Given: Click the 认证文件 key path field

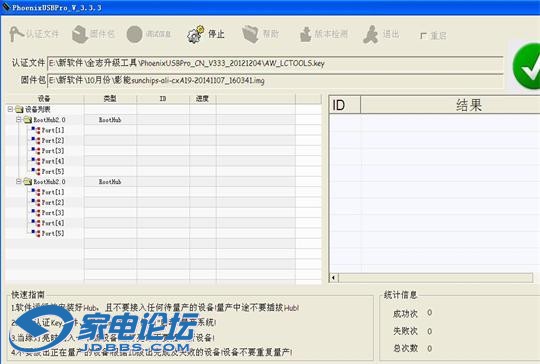Looking at the screenshot, I should click(x=275, y=63).
